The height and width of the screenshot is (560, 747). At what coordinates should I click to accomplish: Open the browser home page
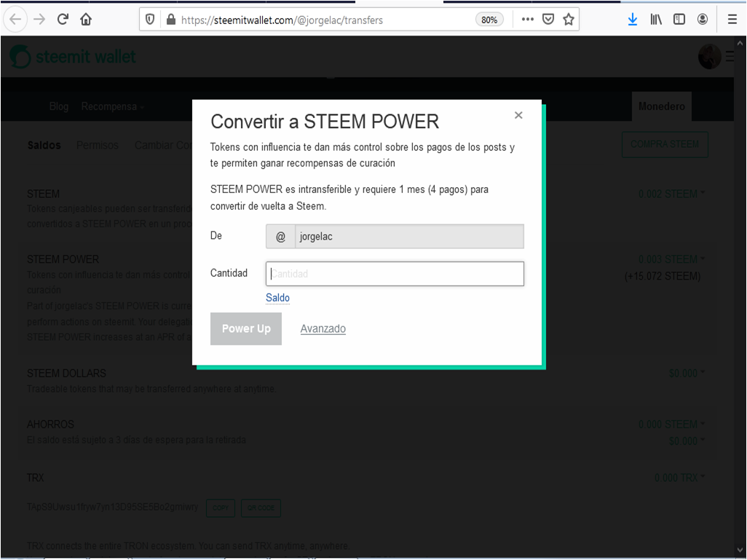pos(86,20)
